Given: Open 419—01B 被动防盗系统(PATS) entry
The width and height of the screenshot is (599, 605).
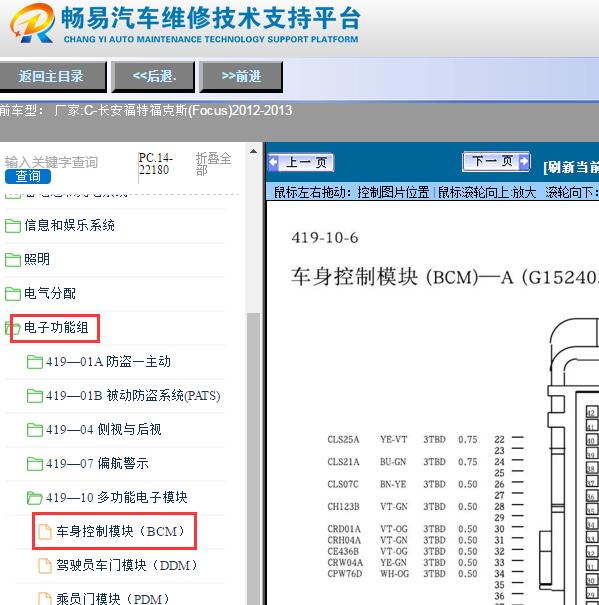Looking at the screenshot, I should (133, 395).
